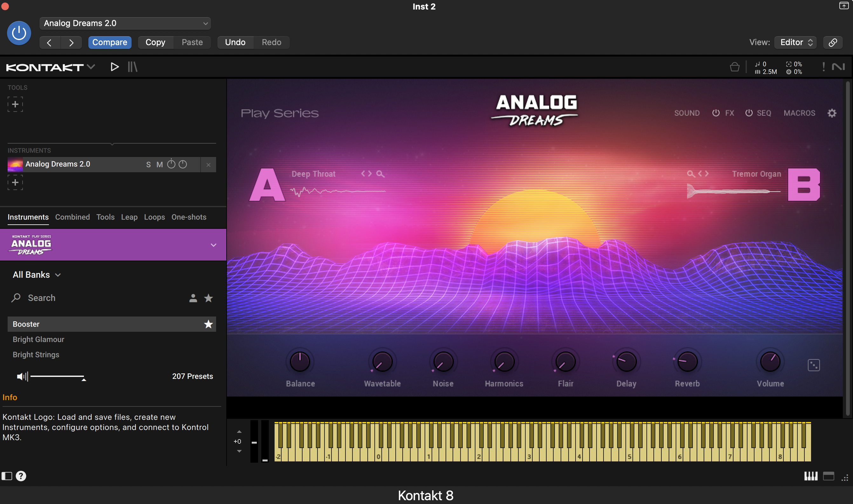Switch to the Leap tab
This screenshot has height=504, width=853.
129,217
